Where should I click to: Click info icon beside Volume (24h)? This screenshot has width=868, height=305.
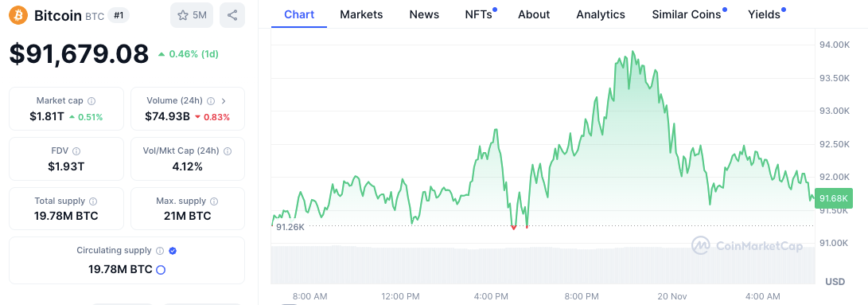211,101
